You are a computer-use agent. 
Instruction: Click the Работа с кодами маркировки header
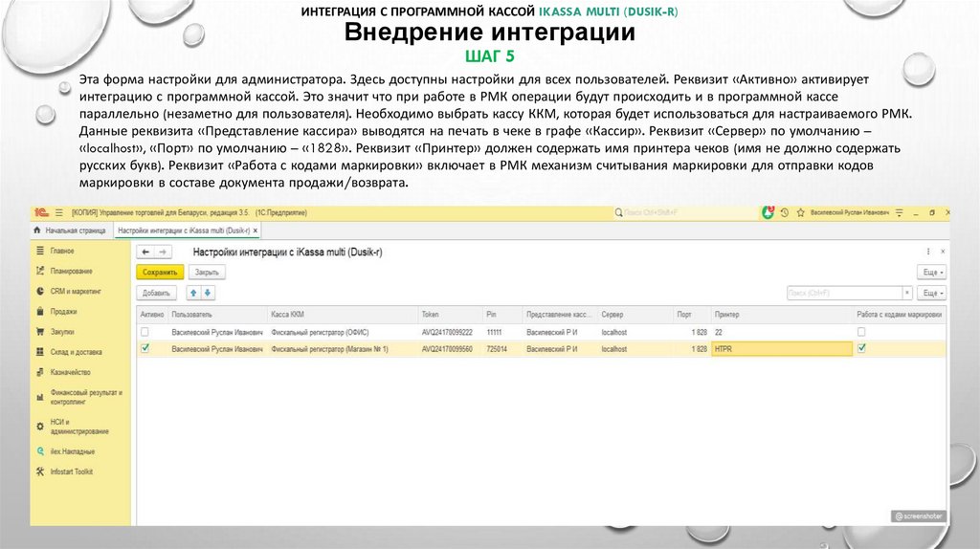coord(900,314)
